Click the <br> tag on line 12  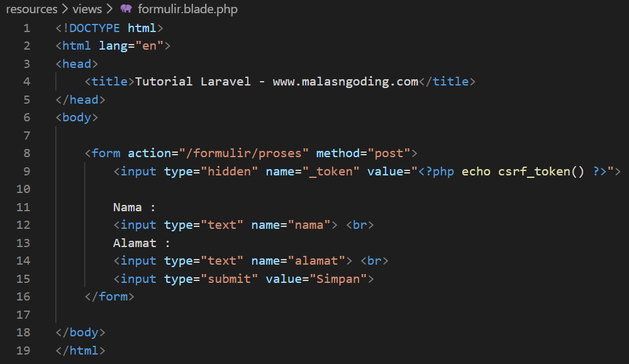[360, 225]
